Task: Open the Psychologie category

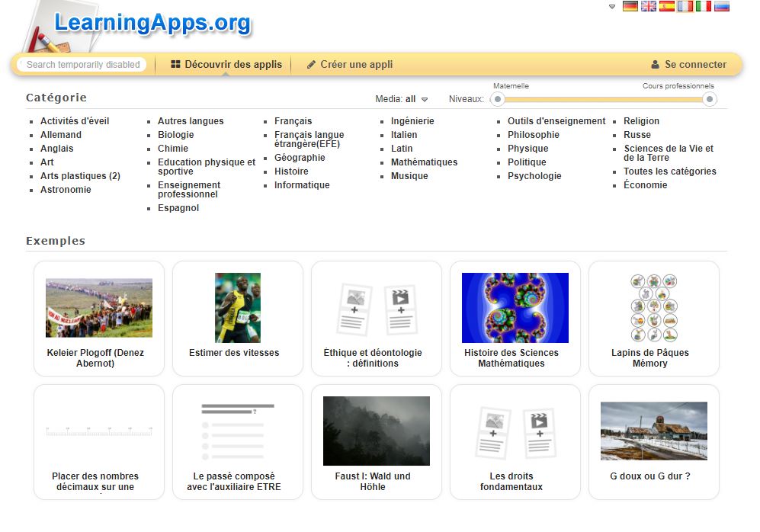Action: pos(534,176)
